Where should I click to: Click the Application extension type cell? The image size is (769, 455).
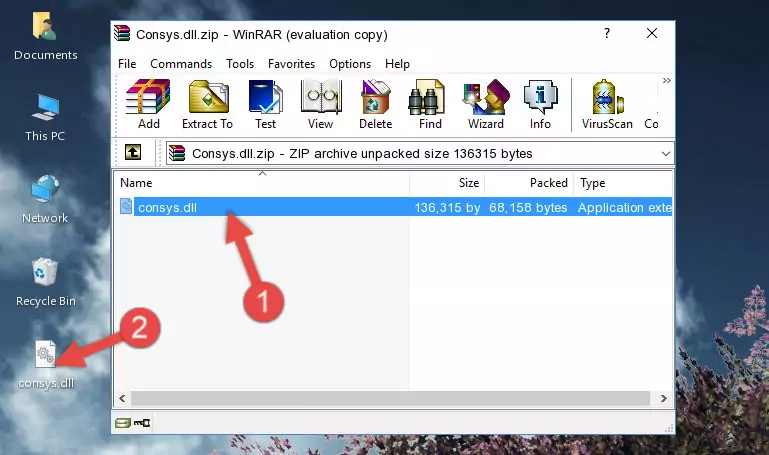point(624,208)
